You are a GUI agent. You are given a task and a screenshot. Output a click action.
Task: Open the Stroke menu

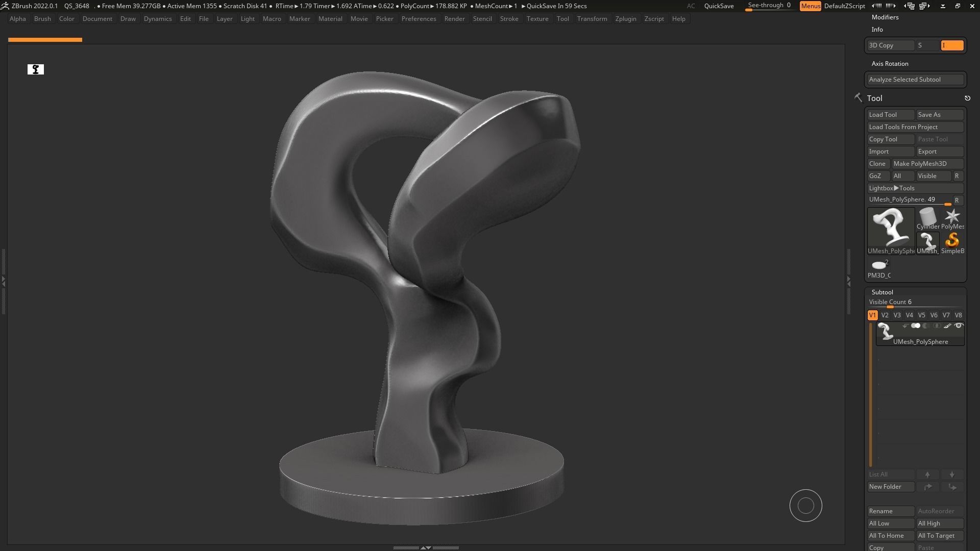coord(509,19)
